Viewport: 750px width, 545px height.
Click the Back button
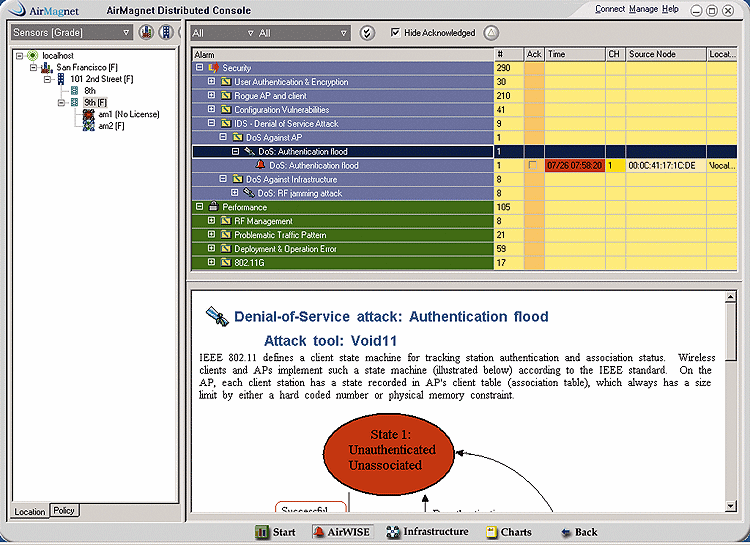point(579,532)
